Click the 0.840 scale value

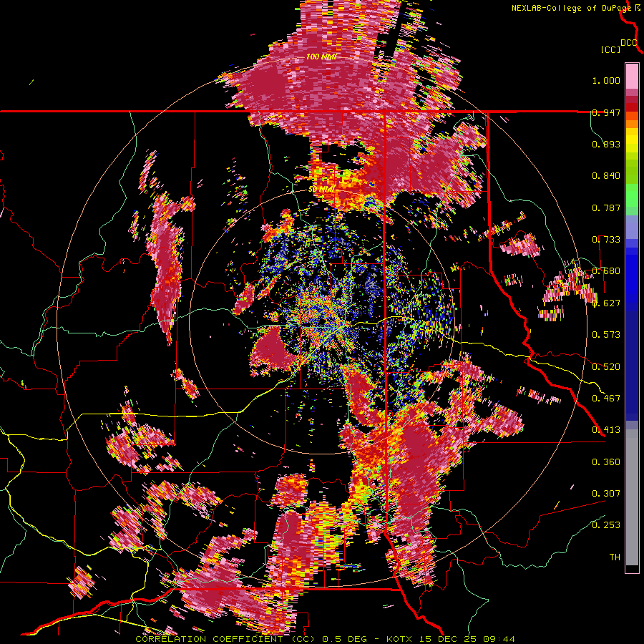606,176
